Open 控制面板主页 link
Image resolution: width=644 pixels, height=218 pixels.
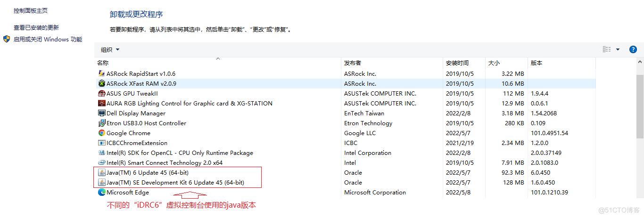pyautogui.click(x=30, y=10)
